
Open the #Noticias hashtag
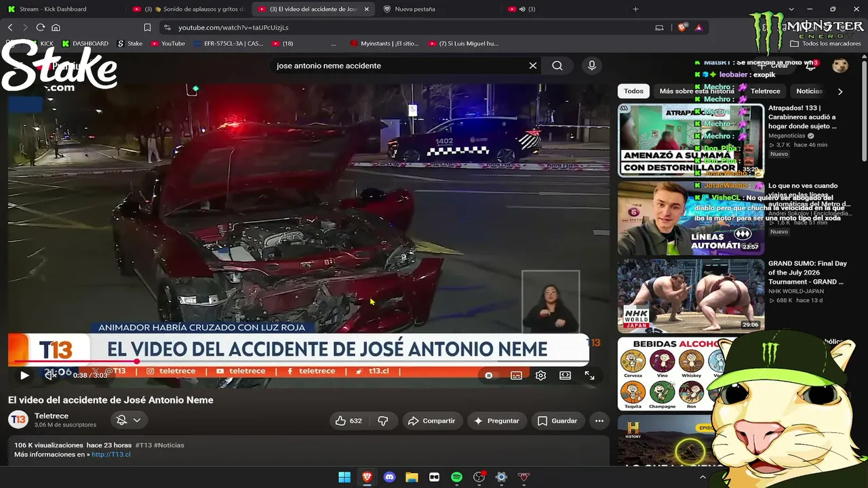(170, 445)
